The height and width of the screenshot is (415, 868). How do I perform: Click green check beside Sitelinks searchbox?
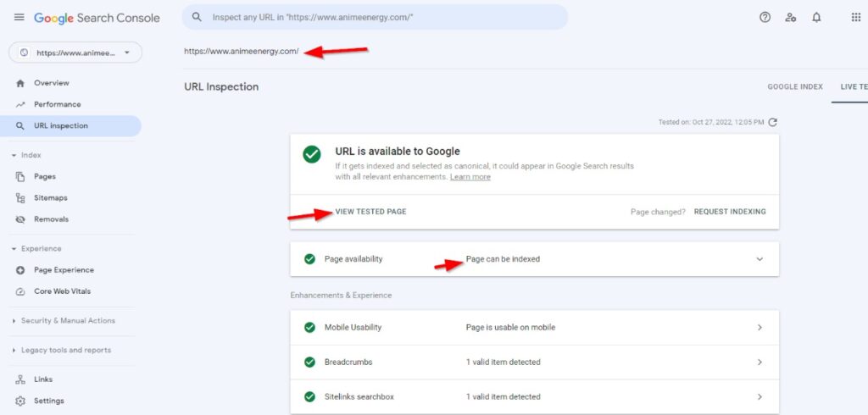309,396
